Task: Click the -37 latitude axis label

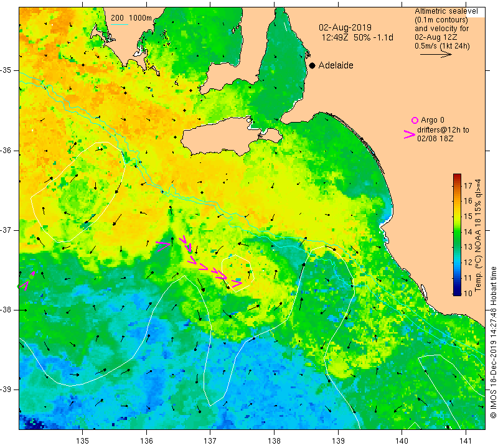Action: 6,230
